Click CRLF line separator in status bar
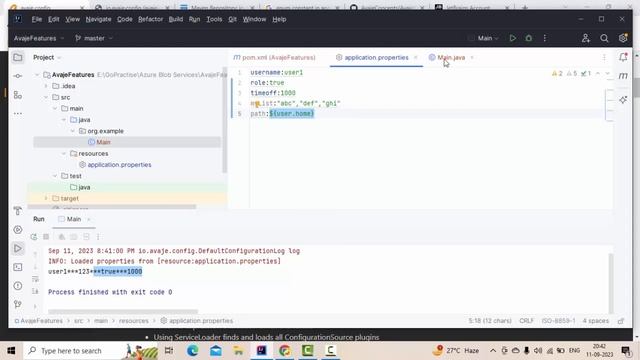Screen dimensions: 640x360 pyautogui.click(x=526, y=321)
